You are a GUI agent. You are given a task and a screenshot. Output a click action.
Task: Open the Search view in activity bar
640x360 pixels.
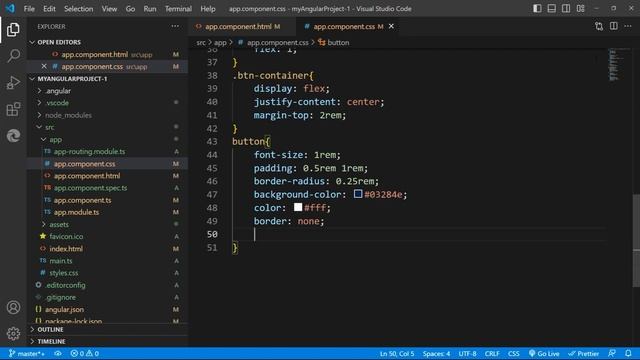click(x=13, y=56)
